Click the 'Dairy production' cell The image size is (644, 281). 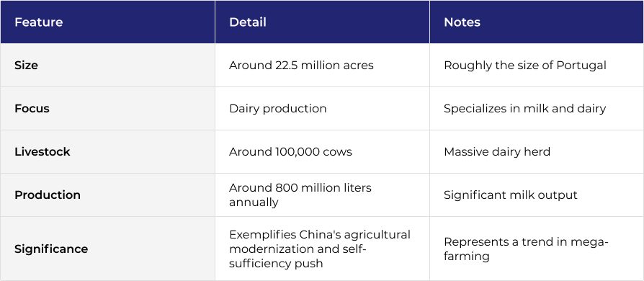(x=278, y=109)
